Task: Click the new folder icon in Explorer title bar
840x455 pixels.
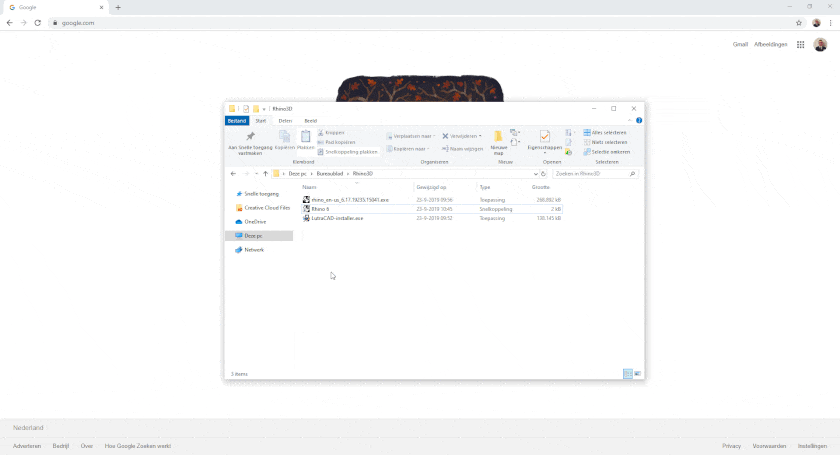Action: pyautogui.click(x=256, y=109)
